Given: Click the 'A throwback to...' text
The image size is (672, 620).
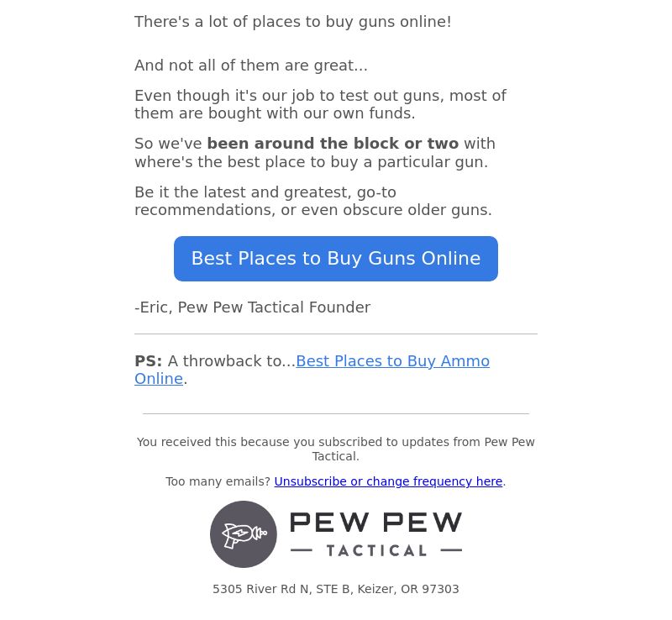Looking at the screenshot, I should [232, 361].
